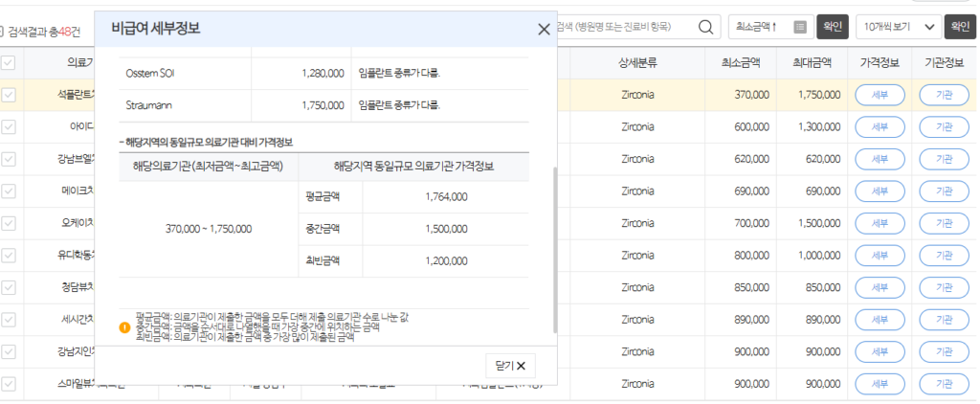Click the 370,000 ~ 1,750,000 range cell
980x404 pixels.
coord(209,229)
